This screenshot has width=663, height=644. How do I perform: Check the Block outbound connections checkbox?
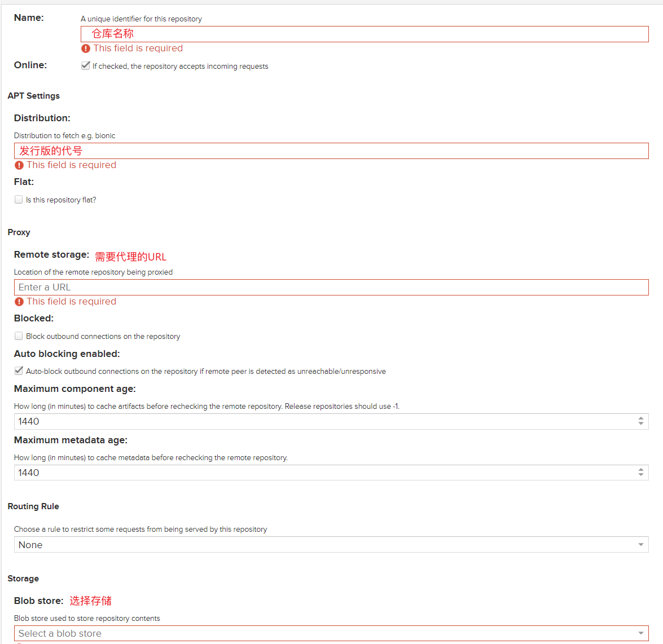(x=19, y=336)
